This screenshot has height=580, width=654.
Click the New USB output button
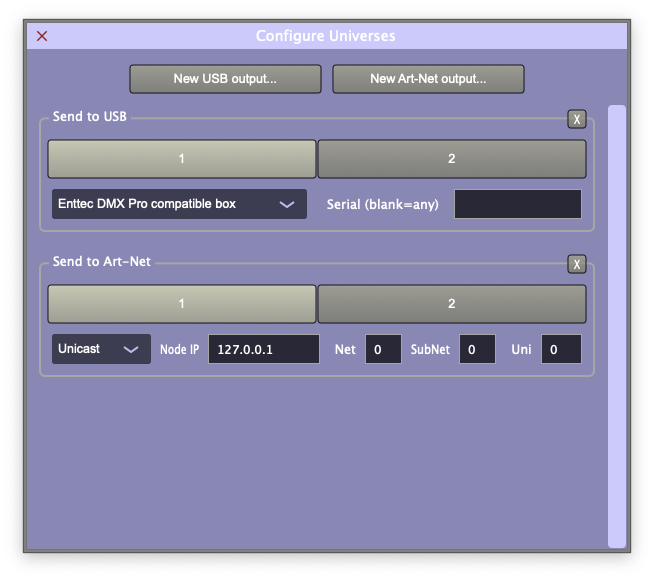pyautogui.click(x=225, y=79)
